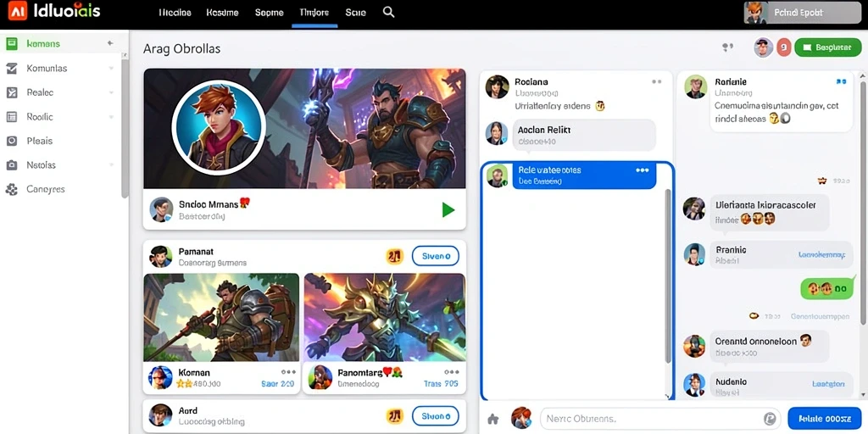Click the orange AI logo icon
This screenshot has height=434, width=868.
(17, 11)
